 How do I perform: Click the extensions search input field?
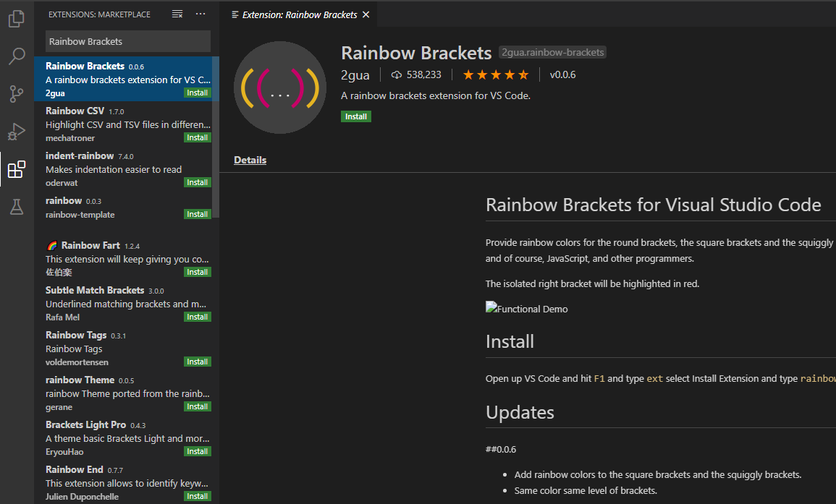click(128, 41)
